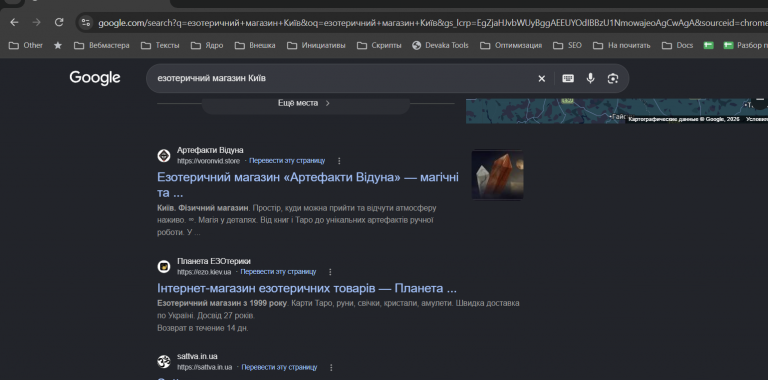Open Езотеричний магазин «Артефакти Відуна» result title
The width and height of the screenshot is (768, 380).
click(x=308, y=185)
